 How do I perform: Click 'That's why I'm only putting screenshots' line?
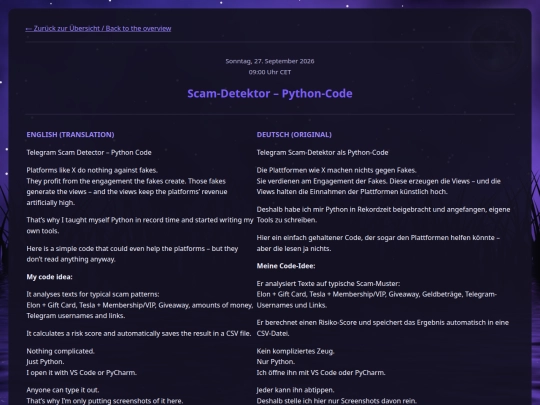click(x=105, y=401)
